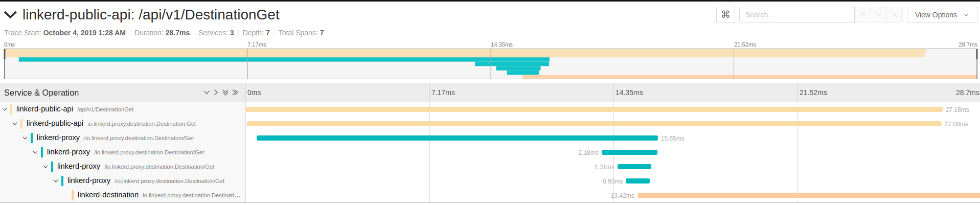Collapse the linkerd-public-api Destination.Get child span
Image resolution: width=980 pixels, height=206 pixels.
(15, 124)
